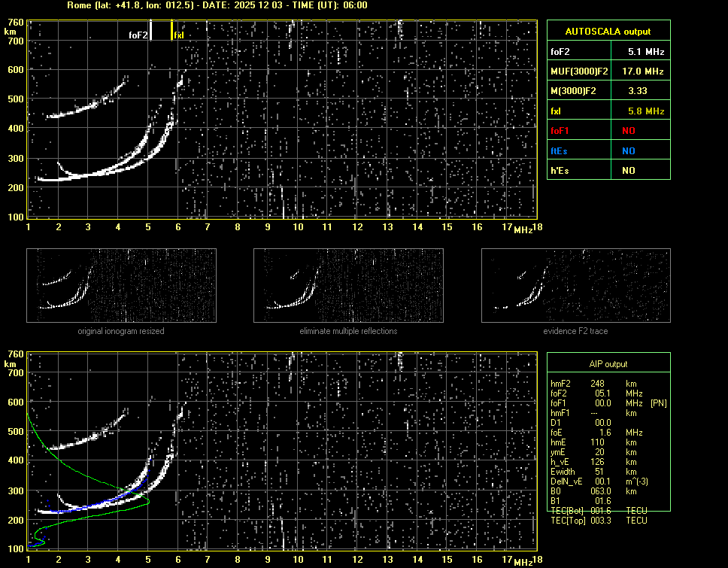Open the original ionogram resized thumbnail

(121, 286)
